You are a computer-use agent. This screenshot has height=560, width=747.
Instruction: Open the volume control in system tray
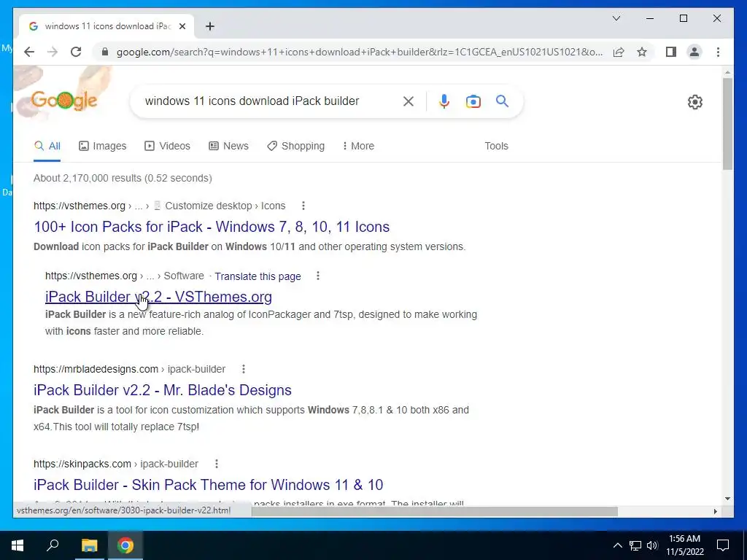[x=652, y=545]
